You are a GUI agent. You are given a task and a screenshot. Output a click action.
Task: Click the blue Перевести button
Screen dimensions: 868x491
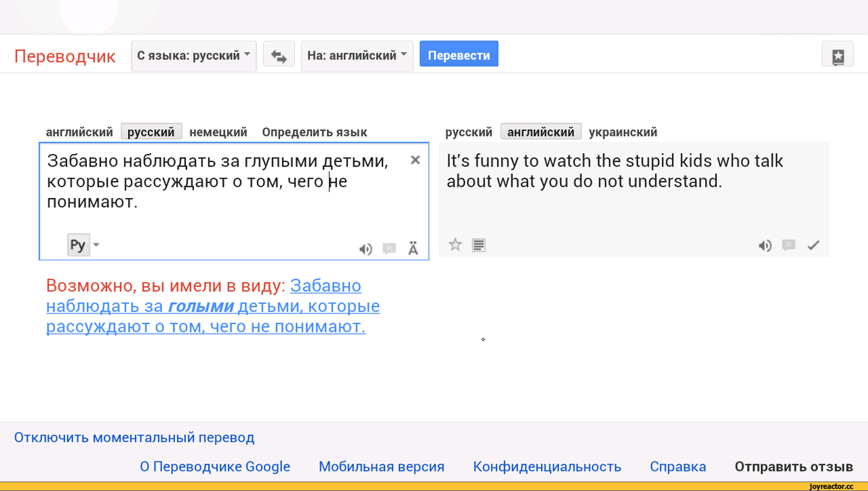pos(459,55)
